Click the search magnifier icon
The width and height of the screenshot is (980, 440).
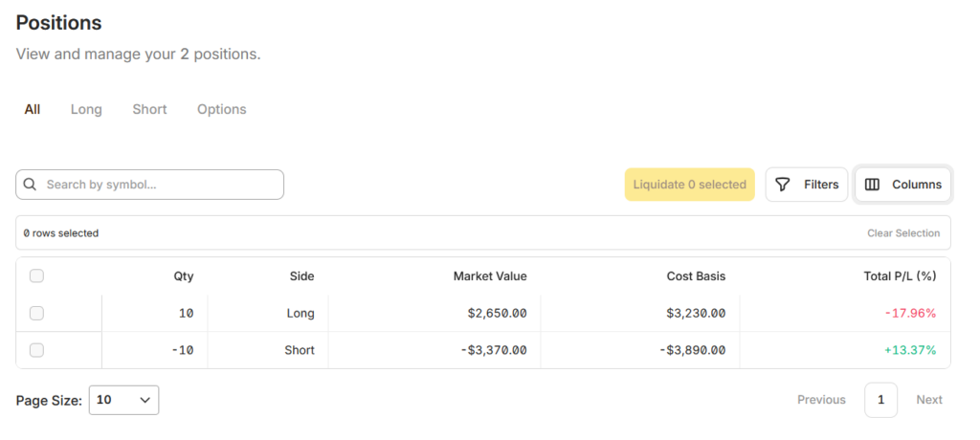click(x=30, y=185)
